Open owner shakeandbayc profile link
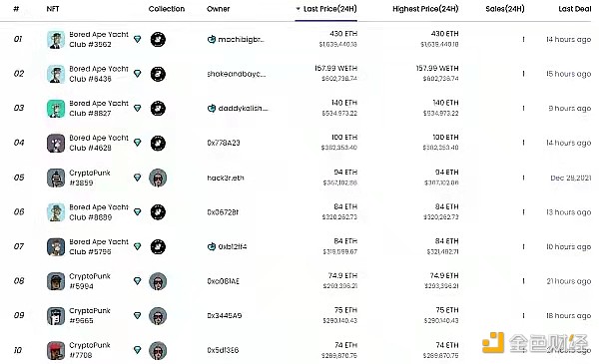599x364 pixels. [236, 74]
